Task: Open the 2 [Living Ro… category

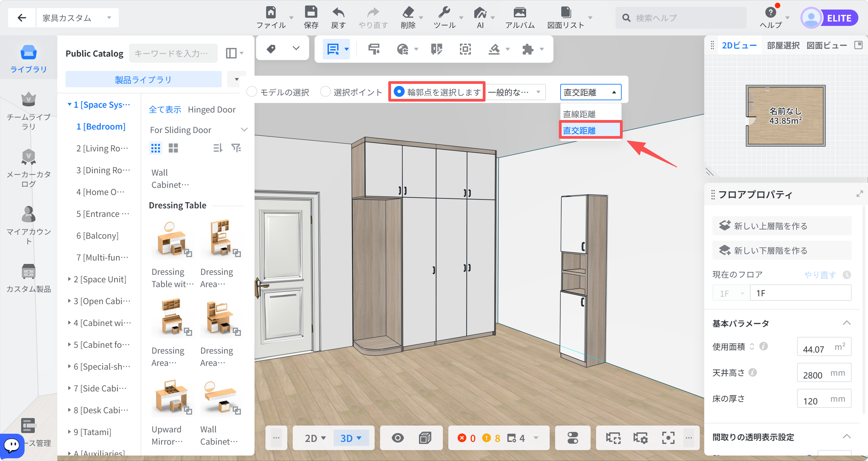Action: coord(102,148)
